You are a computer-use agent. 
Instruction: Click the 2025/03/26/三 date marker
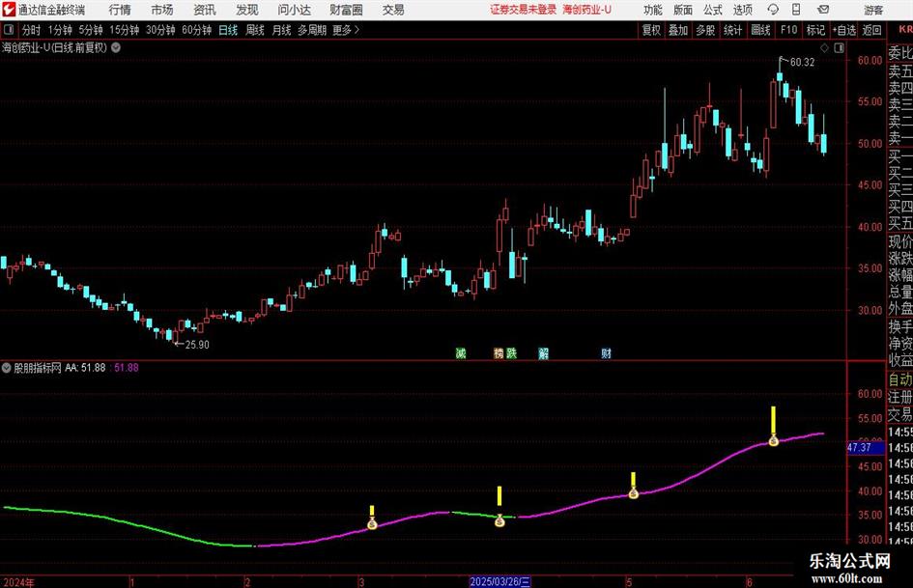pos(500,581)
